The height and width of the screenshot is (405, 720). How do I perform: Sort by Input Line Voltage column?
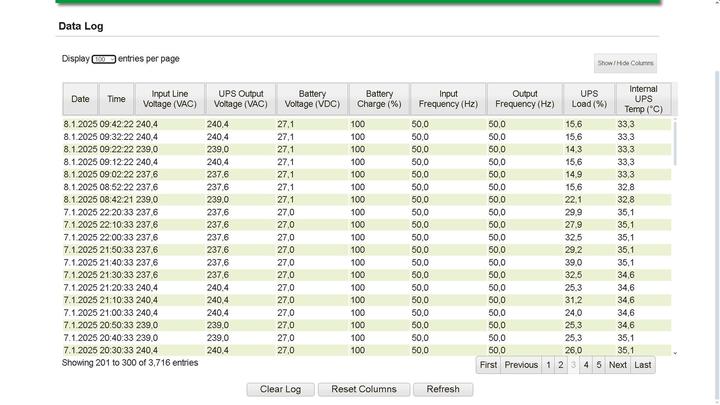pos(170,99)
